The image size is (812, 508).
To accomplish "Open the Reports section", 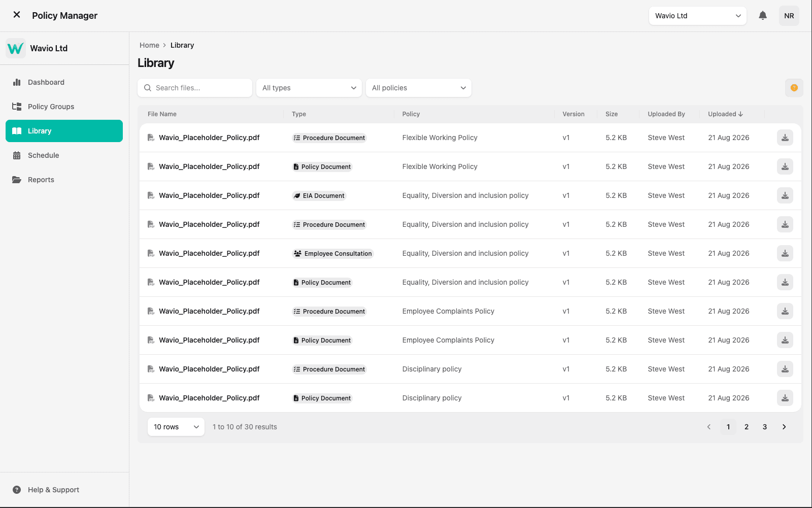I will (x=64, y=180).
